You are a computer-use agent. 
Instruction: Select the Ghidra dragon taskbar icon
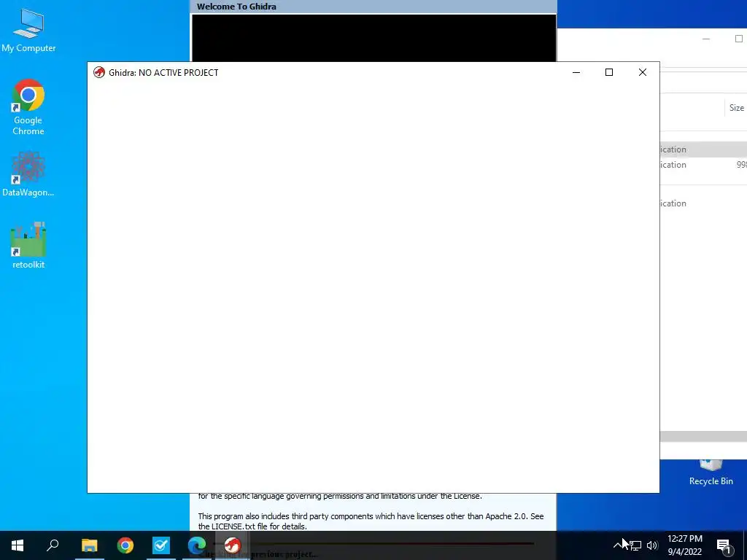pyautogui.click(x=233, y=545)
